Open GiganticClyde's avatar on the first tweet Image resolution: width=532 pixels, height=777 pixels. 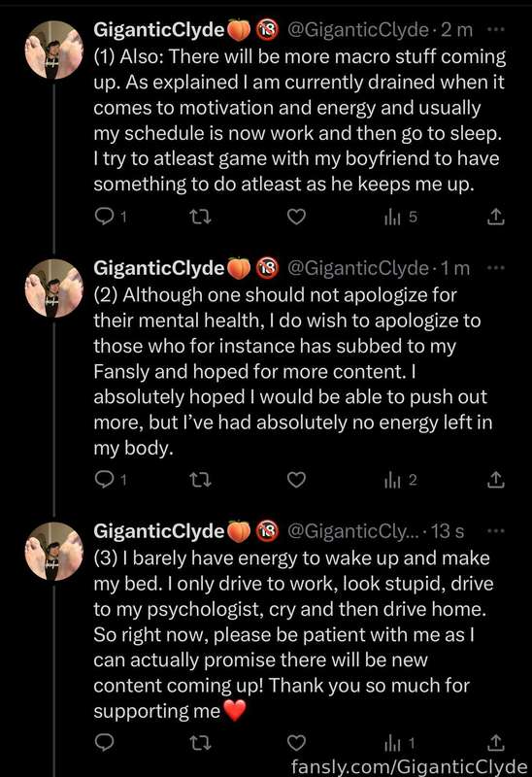pos(54,50)
